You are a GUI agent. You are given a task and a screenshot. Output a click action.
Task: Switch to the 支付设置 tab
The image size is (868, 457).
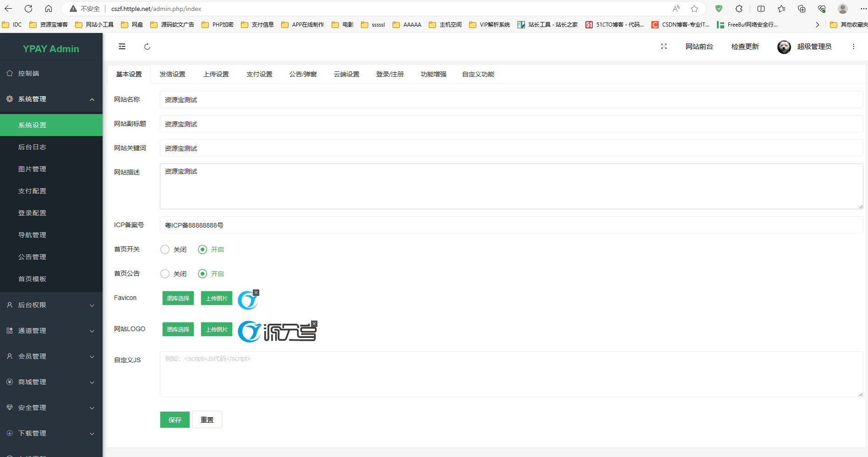click(259, 74)
